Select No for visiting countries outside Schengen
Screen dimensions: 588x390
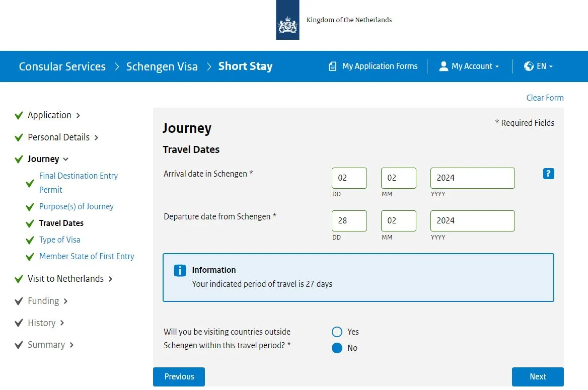coord(337,348)
